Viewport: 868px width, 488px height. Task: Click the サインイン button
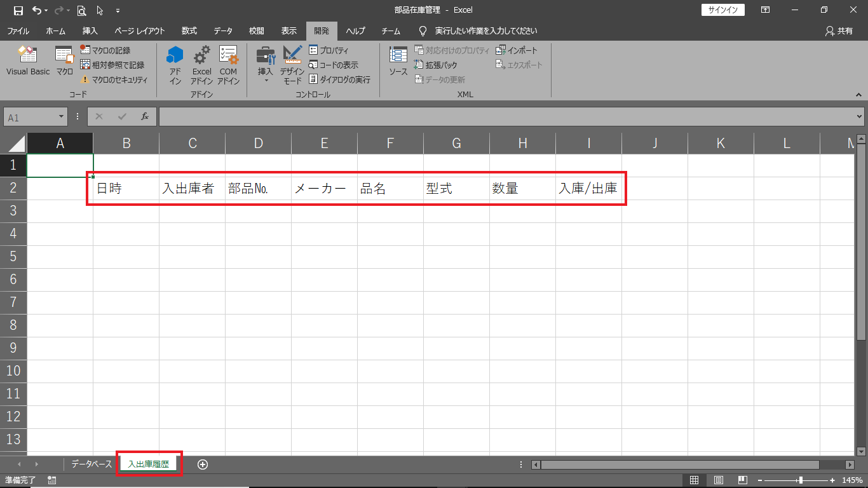click(x=723, y=10)
